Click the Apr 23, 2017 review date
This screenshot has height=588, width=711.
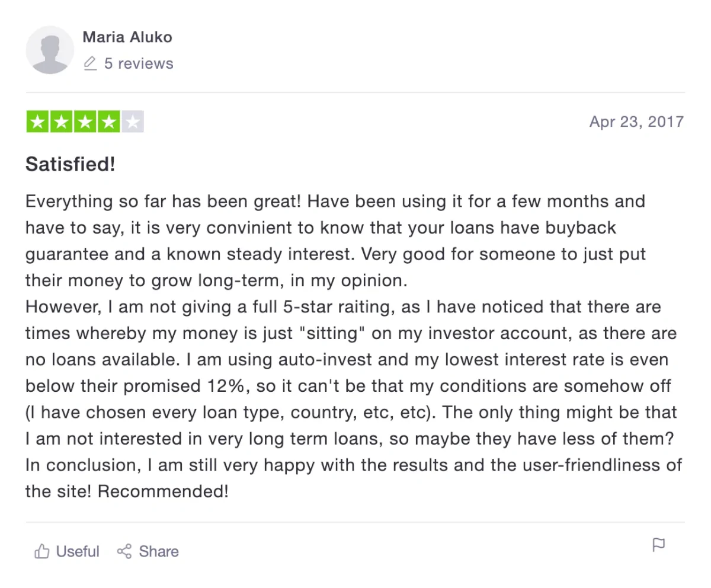tap(636, 122)
